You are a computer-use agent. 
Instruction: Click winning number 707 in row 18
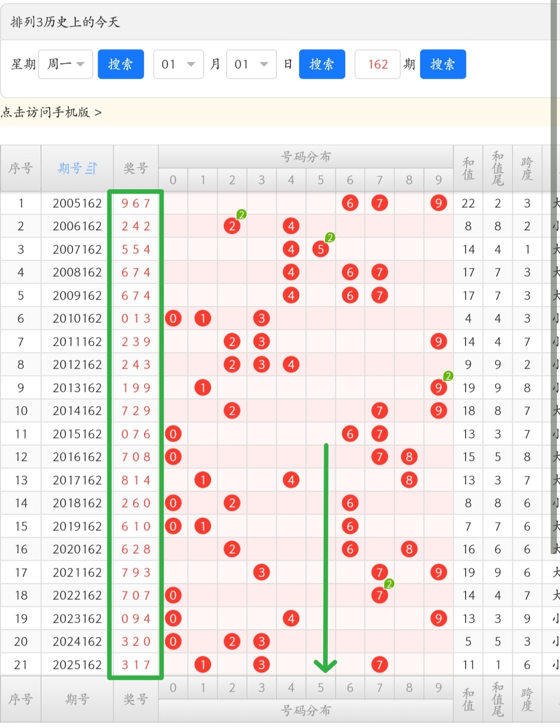(136, 595)
